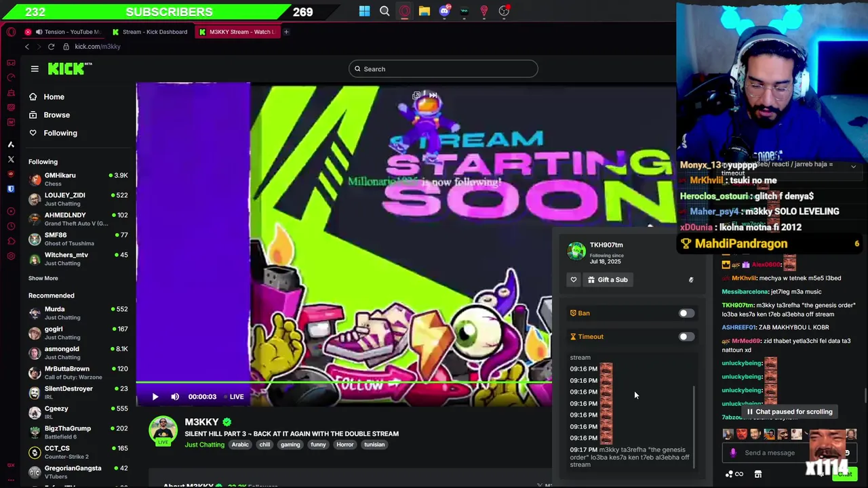Open gogirl recommended channel
This screenshot has height=488, width=868.
coord(78,333)
